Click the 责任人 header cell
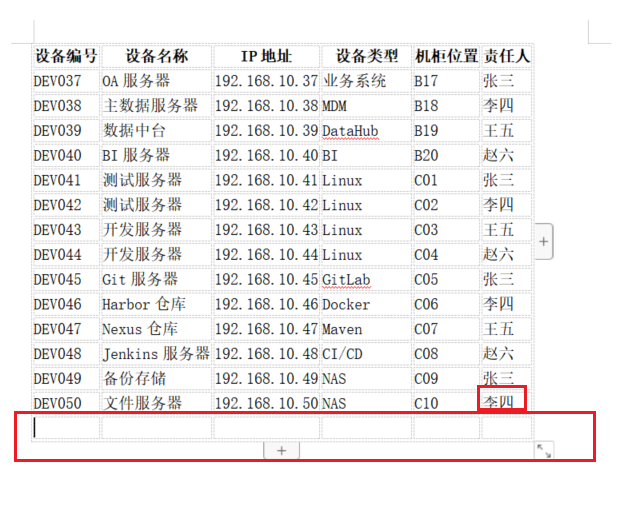 pos(506,56)
